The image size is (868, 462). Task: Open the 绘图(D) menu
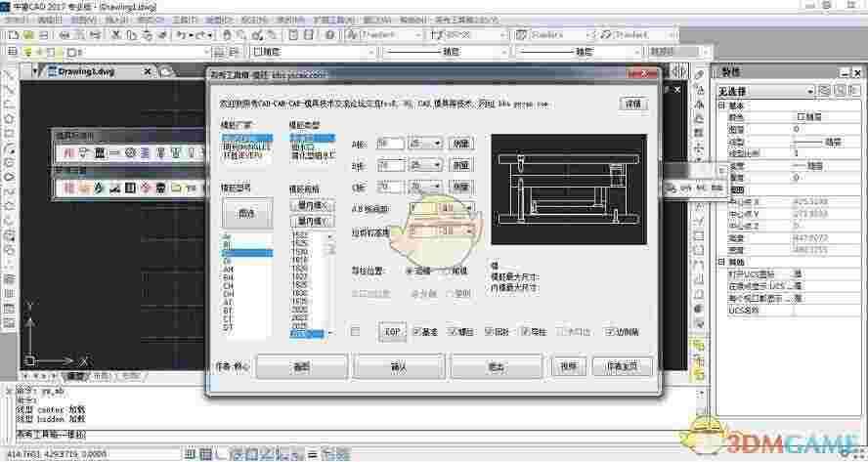click(x=217, y=20)
